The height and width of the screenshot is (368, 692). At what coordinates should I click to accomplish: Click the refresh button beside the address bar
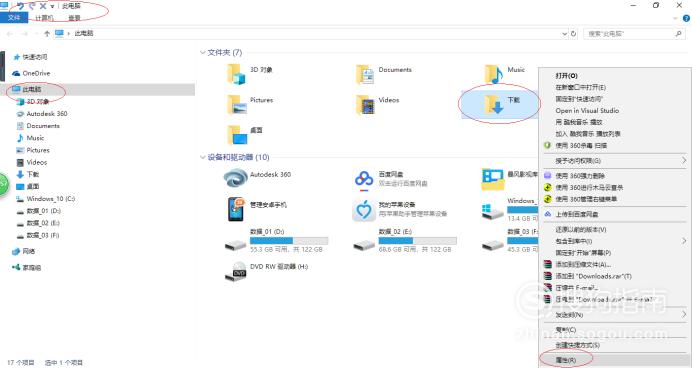point(574,34)
